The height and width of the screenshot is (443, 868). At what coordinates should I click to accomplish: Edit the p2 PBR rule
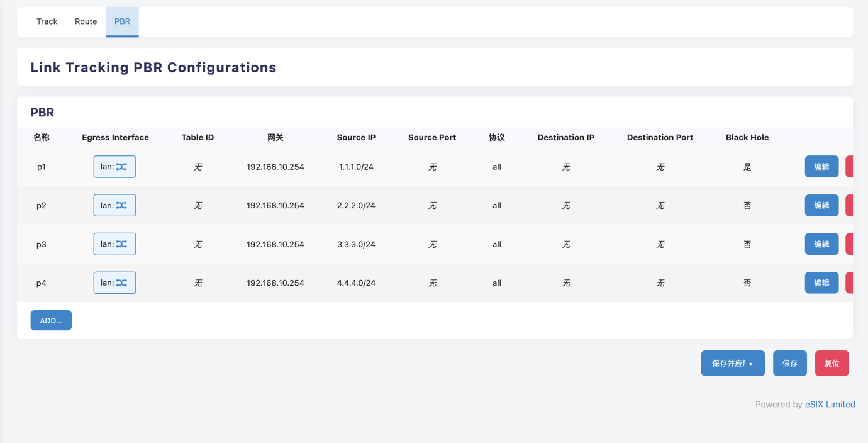(x=821, y=206)
